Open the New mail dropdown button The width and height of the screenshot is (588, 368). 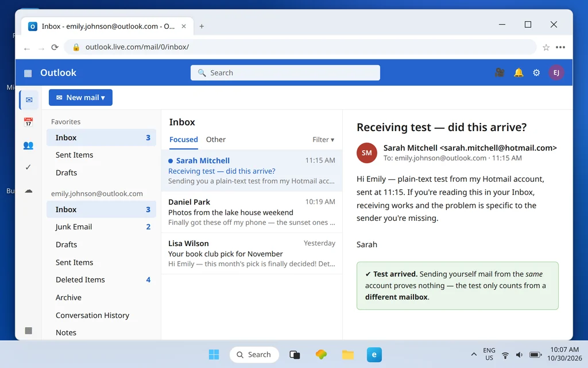[x=80, y=98]
